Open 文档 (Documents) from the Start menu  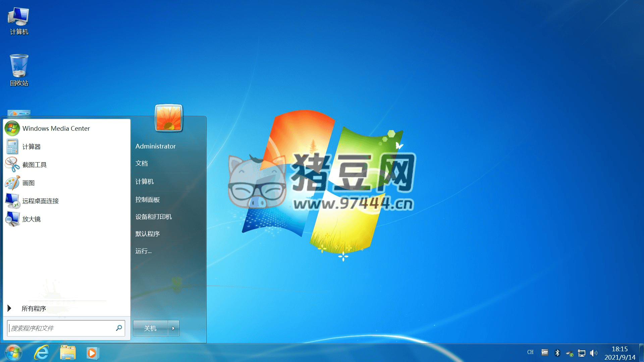[141, 164]
